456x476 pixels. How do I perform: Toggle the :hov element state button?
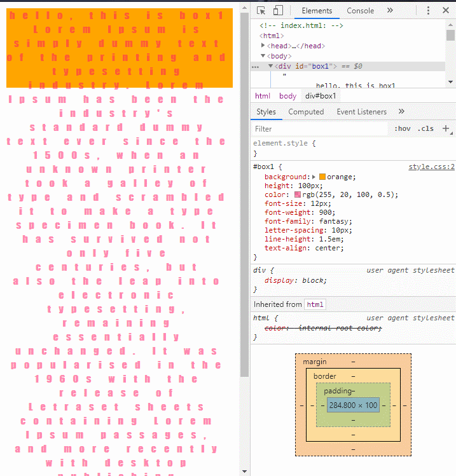click(402, 129)
